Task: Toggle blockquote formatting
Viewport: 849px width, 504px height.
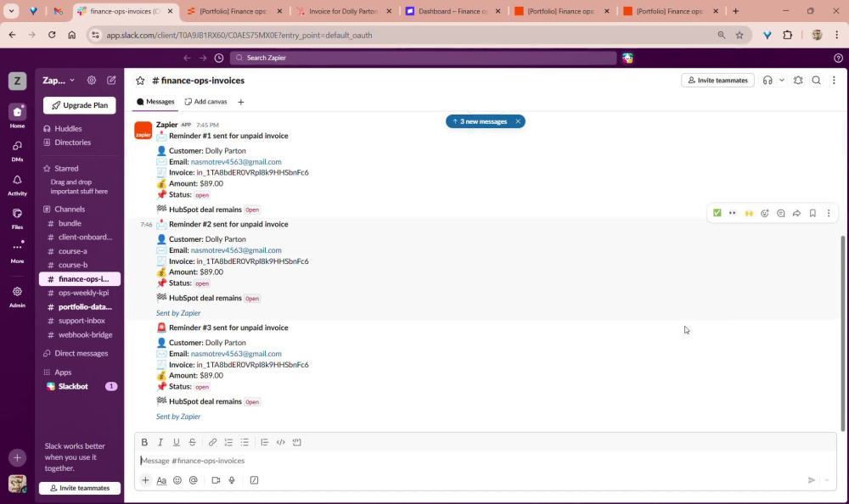Action: coord(264,442)
